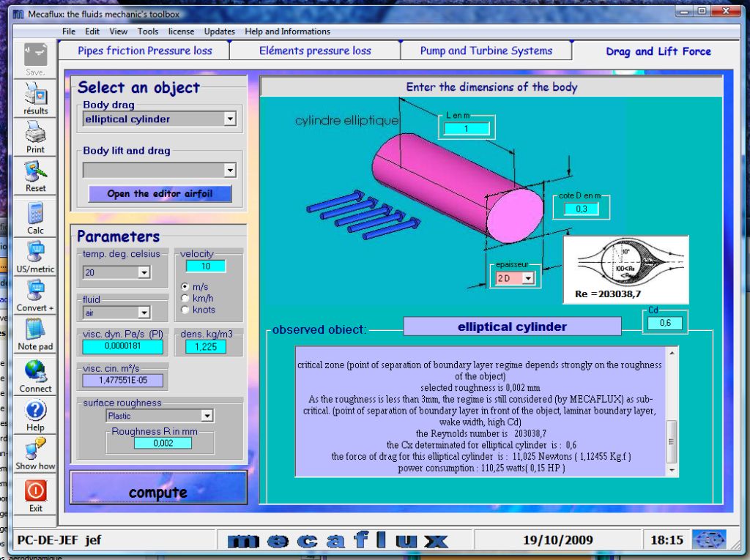Click the Cd coefficient field
This screenshot has width=750, height=560.
pyautogui.click(x=665, y=323)
